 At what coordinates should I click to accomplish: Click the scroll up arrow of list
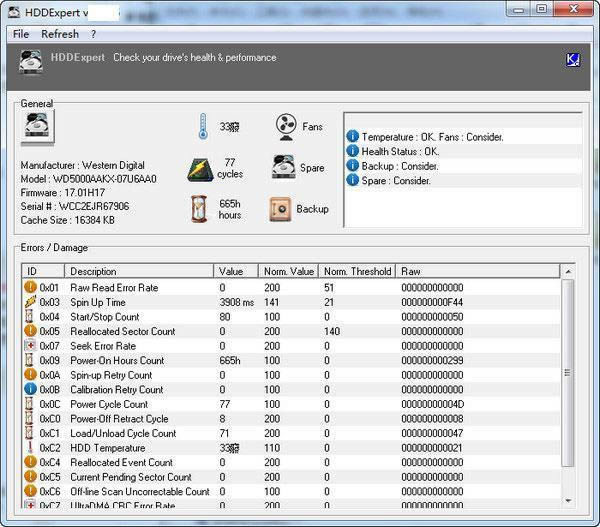tap(568, 271)
